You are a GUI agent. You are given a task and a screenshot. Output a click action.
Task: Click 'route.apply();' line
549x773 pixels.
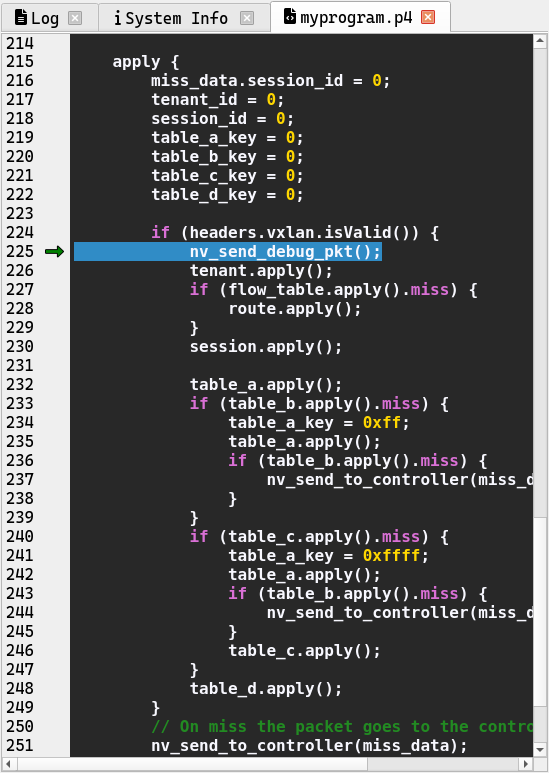click(x=295, y=309)
